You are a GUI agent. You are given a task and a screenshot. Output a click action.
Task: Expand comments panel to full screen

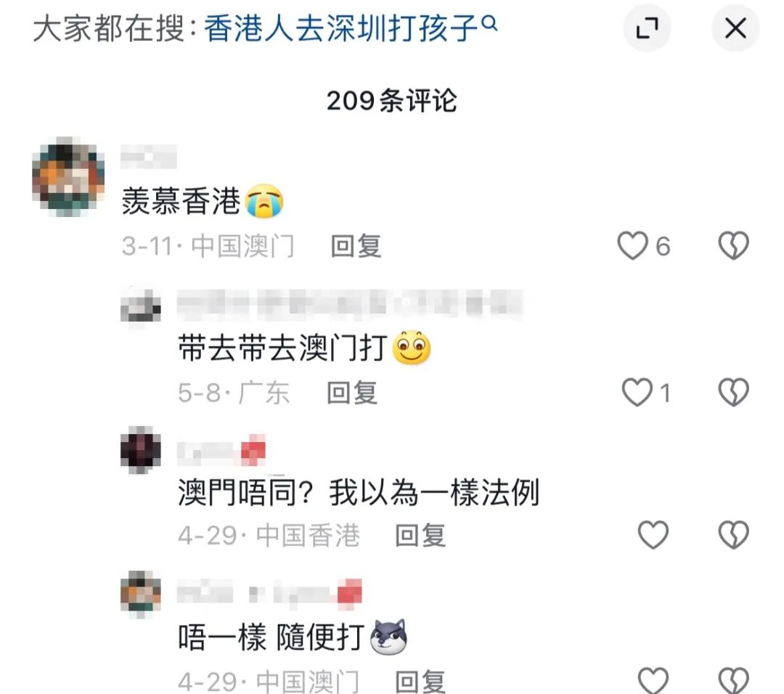(x=647, y=28)
